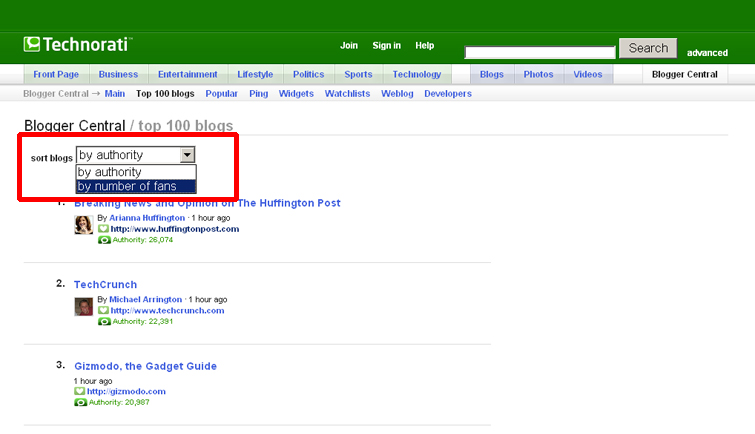Click the green heart icon beside huffingtonpost.com

pos(104,229)
